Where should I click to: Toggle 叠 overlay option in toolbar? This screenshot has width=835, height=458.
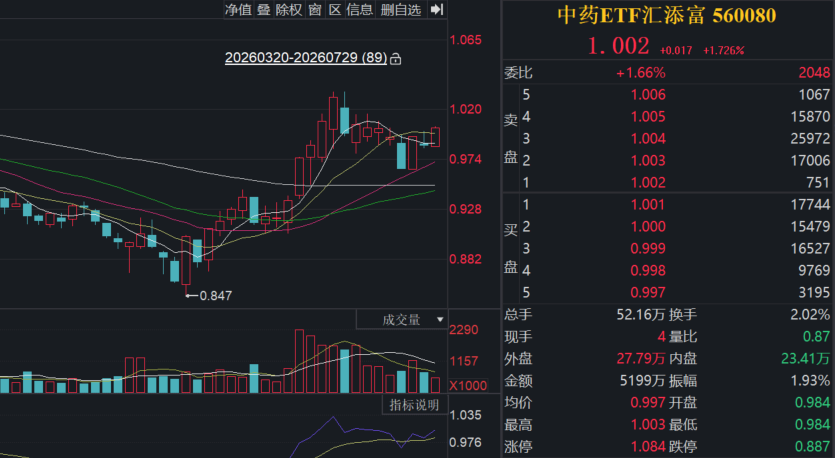pos(264,10)
